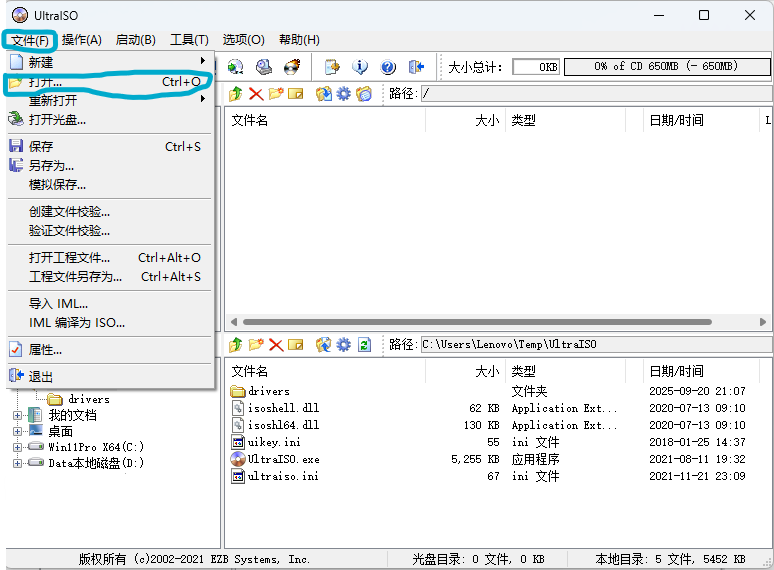Open the 操作(A) menu
The height and width of the screenshot is (570, 774).
(x=81, y=39)
